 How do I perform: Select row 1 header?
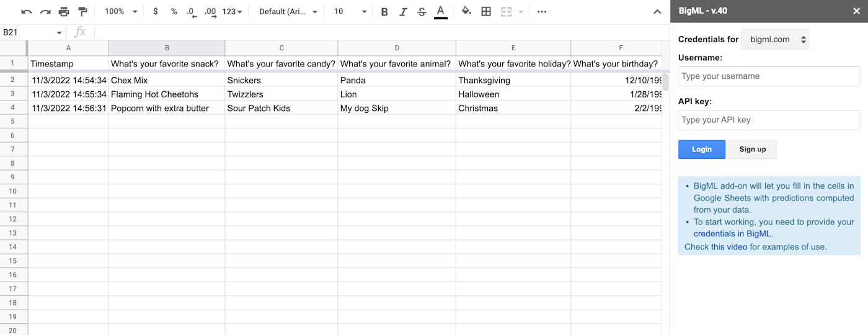(14, 63)
